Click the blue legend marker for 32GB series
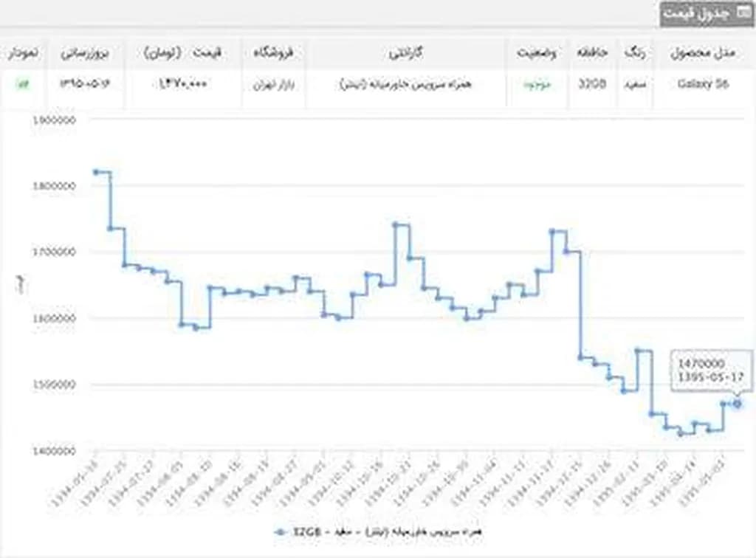Screen dimensions: 756x558 coord(280,531)
